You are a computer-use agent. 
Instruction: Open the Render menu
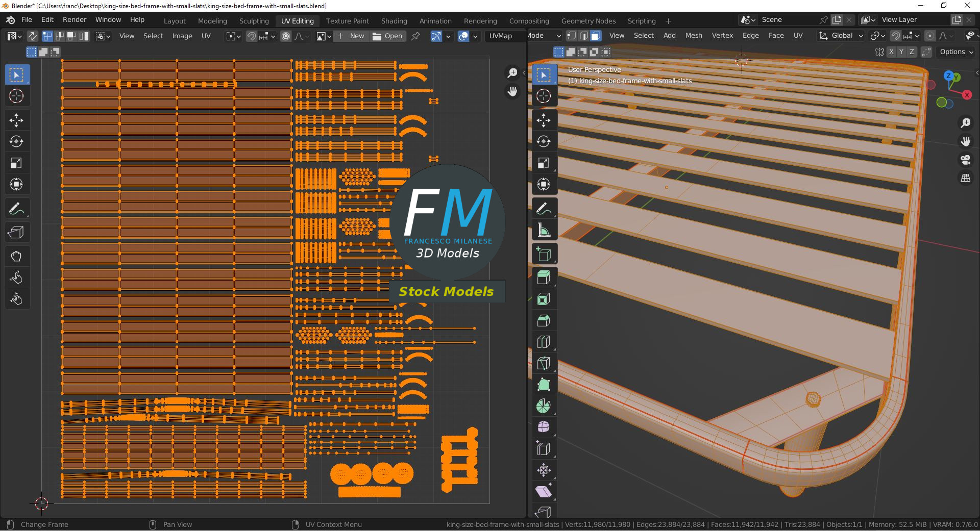point(75,20)
